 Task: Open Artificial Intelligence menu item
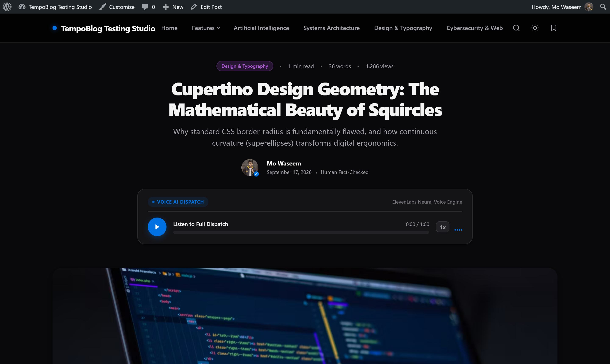click(x=261, y=28)
